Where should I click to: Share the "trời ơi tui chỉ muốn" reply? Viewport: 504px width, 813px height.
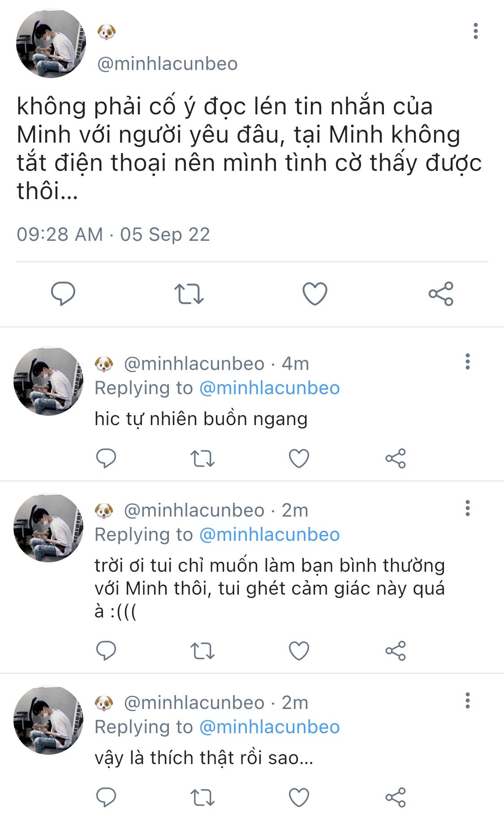396,651
